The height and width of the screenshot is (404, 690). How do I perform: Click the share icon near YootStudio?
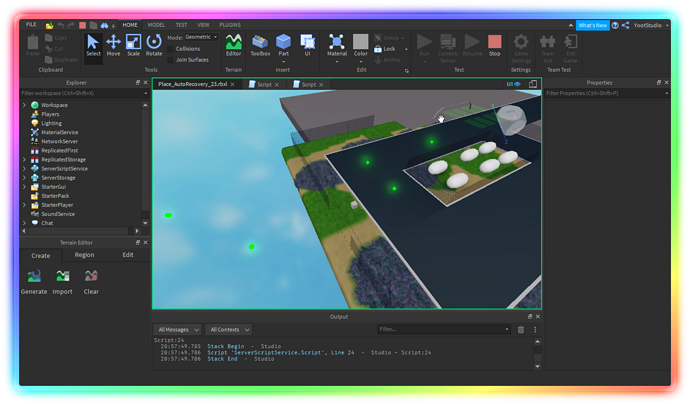click(625, 25)
